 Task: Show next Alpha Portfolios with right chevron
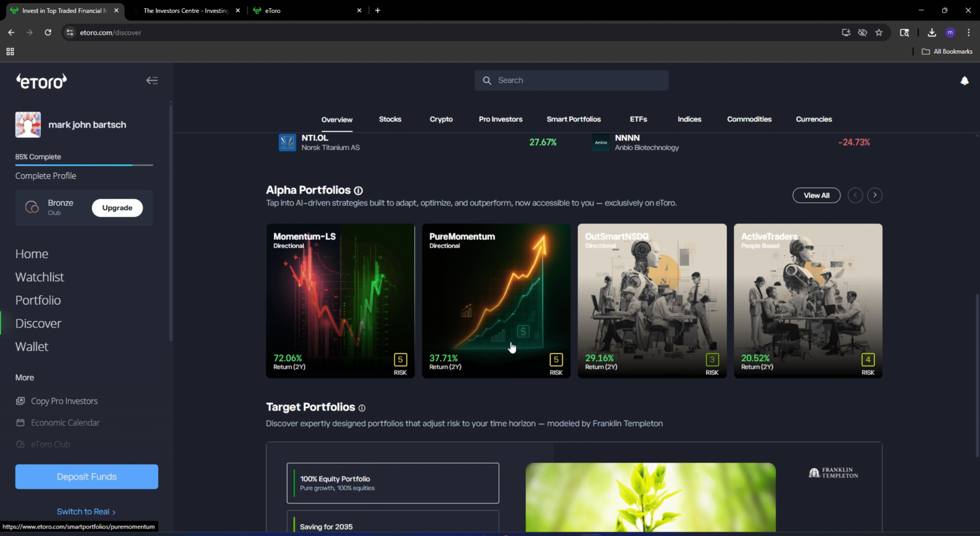875,195
